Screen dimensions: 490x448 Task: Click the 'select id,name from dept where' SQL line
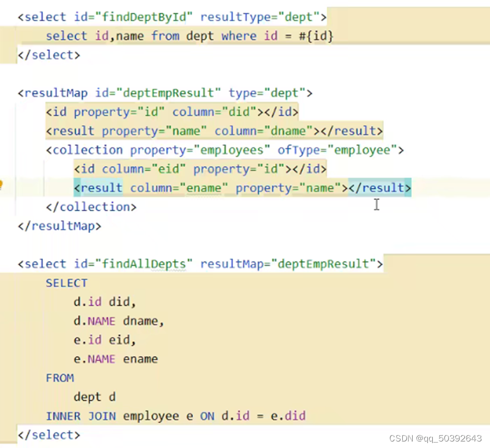point(189,36)
